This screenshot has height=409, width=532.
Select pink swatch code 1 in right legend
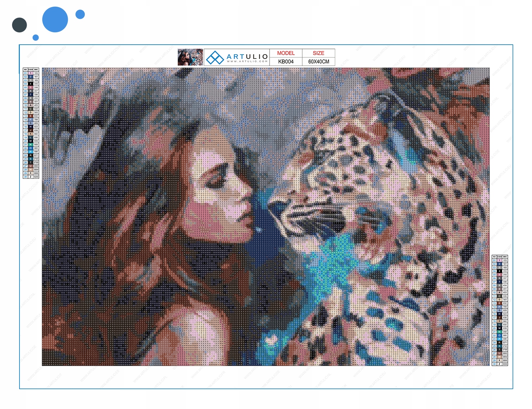tap(499, 260)
